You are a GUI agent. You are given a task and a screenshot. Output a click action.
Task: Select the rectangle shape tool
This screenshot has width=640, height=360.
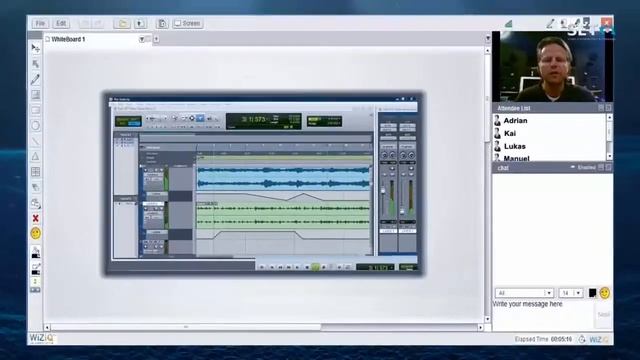pyautogui.click(x=36, y=110)
